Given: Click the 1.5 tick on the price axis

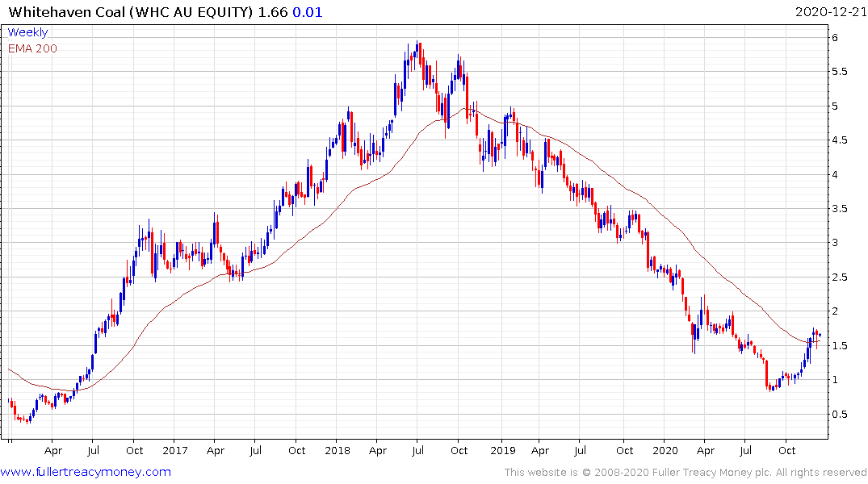Looking at the screenshot, I should coord(840,346).
